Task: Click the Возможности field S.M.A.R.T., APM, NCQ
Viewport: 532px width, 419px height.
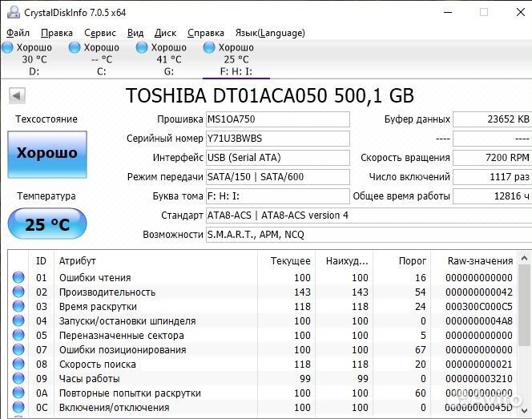Action: 369,235
